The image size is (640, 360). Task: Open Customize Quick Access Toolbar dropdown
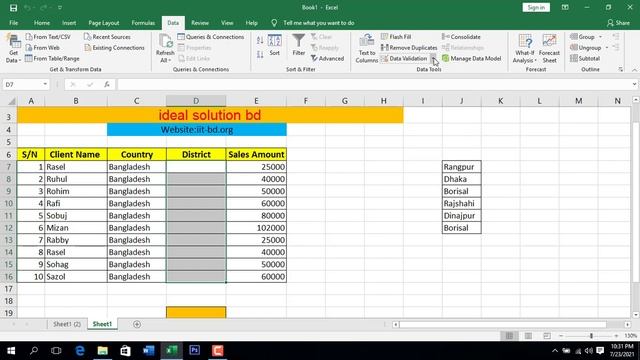(60, 8)
